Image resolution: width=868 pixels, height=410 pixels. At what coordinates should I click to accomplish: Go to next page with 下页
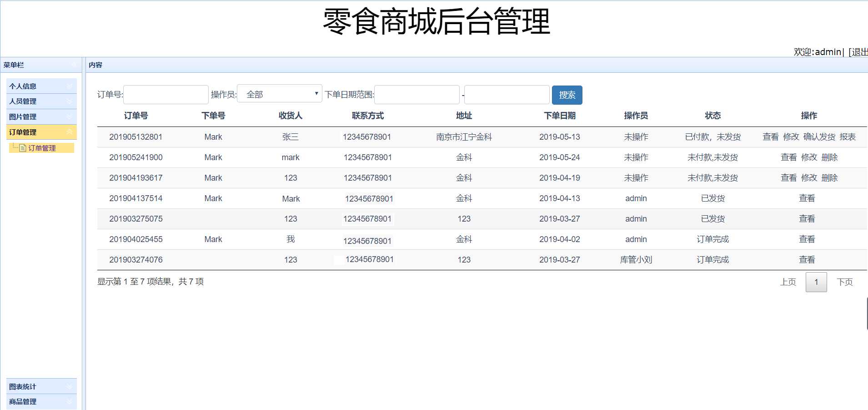[845, 282]
